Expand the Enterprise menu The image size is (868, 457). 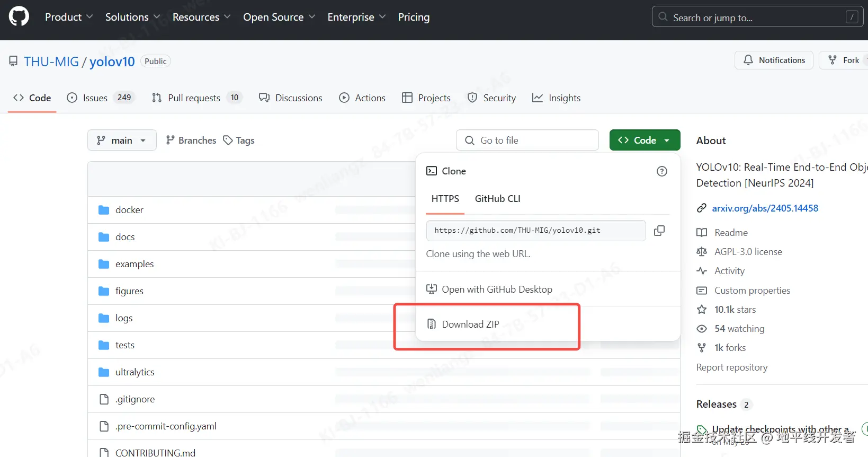[x=356, y=17]
